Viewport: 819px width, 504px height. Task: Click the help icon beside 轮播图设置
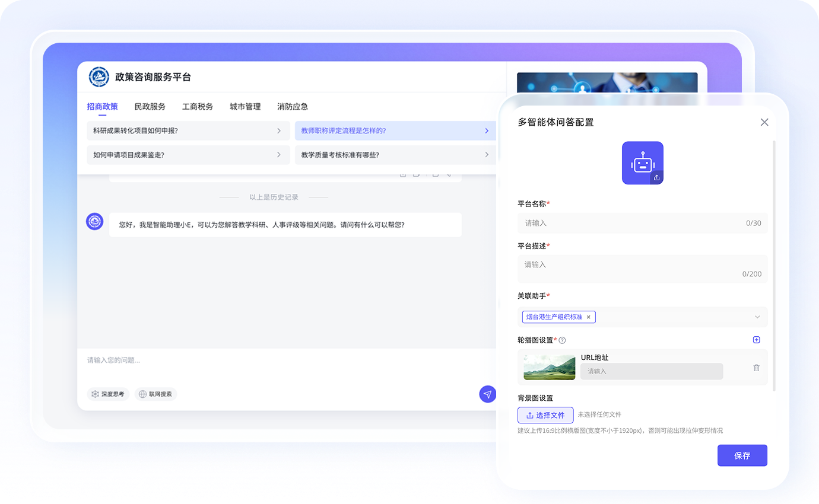[562, 340]
